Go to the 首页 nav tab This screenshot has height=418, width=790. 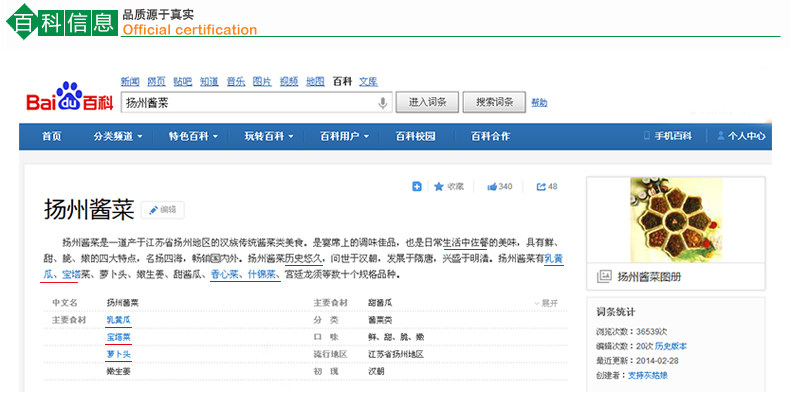pos(51,136)
